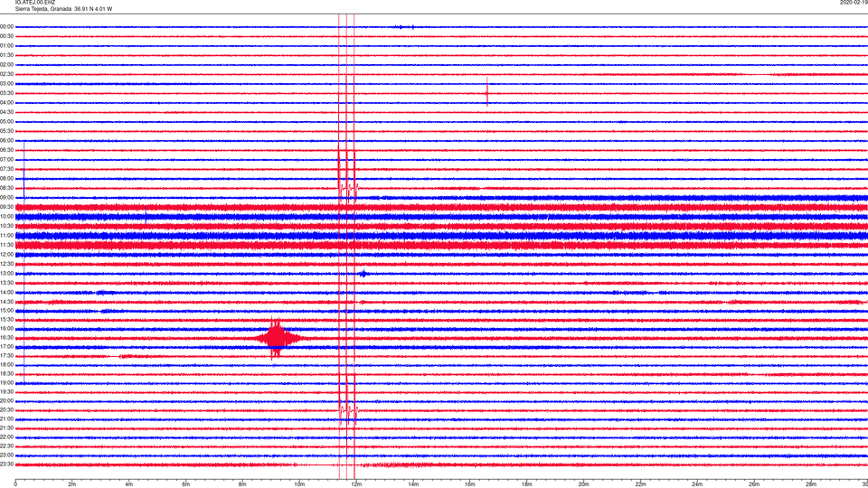Click the 26m tick on the time axis
This screenshot has height=488, width=868.
[x=754, y=484]
